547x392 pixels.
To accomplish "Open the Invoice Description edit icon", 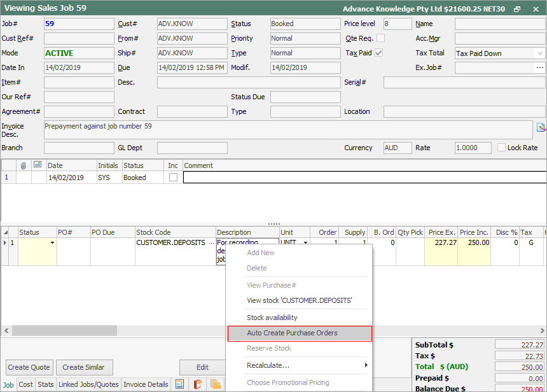I will [541, 129].
